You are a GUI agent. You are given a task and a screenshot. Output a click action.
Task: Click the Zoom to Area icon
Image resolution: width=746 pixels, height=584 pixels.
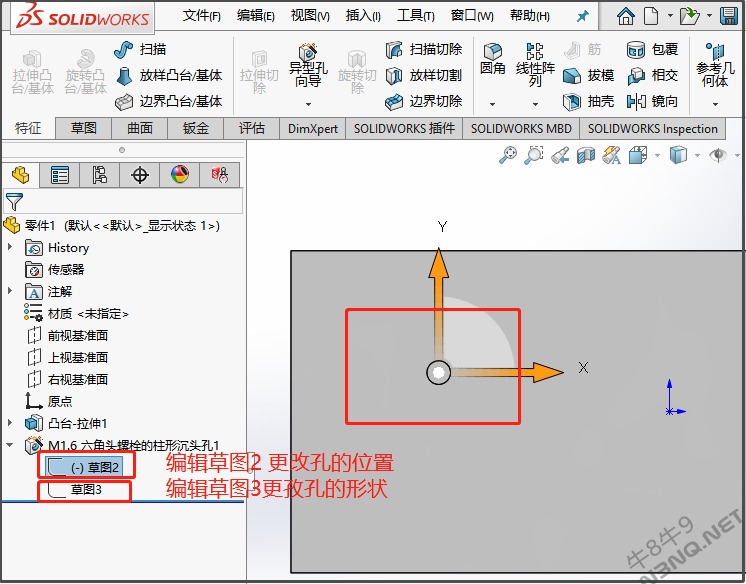[534, 155]
